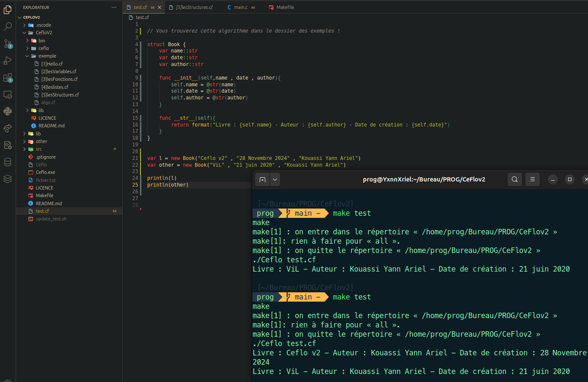Switch to the main.c tab
Viewport: 588px width, 382px height.
tap(241, 7)
